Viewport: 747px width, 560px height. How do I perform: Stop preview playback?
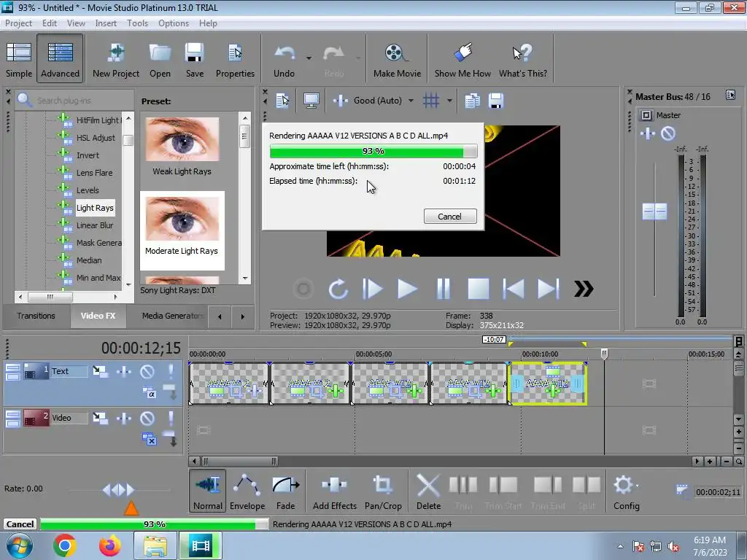click(x=479, y=289)
